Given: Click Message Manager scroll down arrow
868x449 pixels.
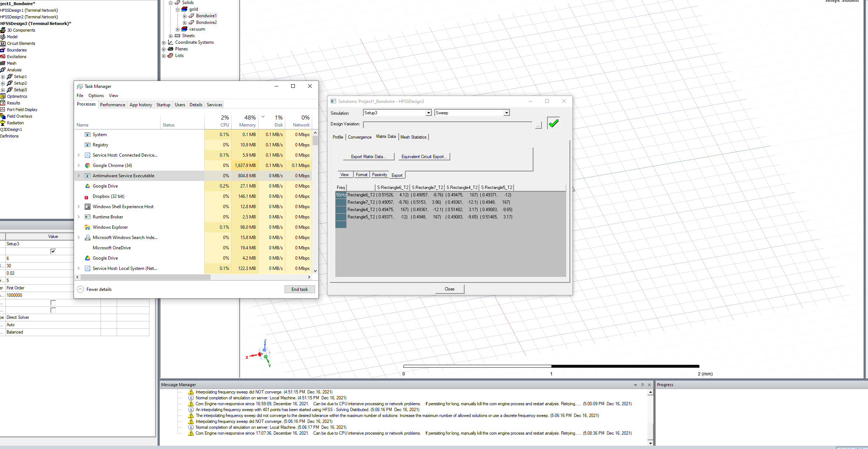Looking at the screenshot, I should coord(650,443).
